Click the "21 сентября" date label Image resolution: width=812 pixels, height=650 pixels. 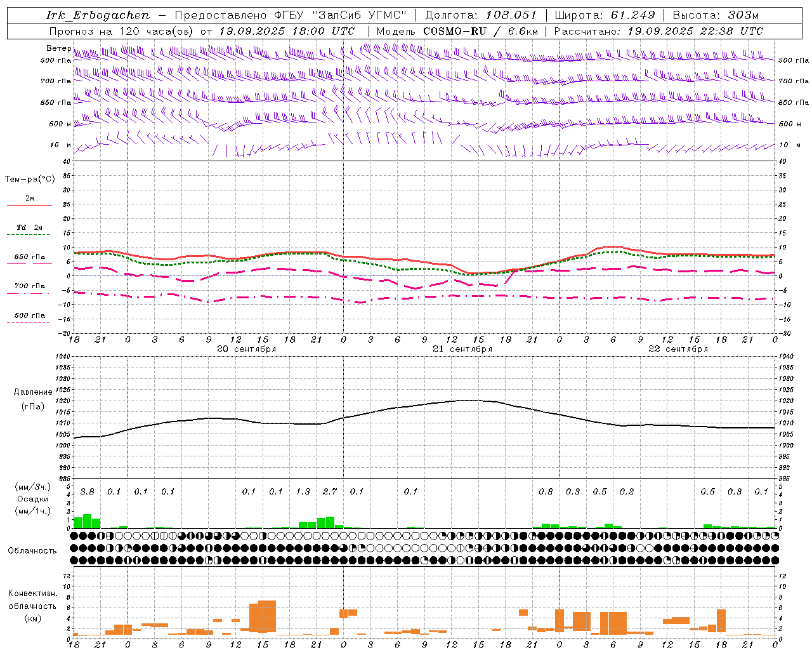462,349
